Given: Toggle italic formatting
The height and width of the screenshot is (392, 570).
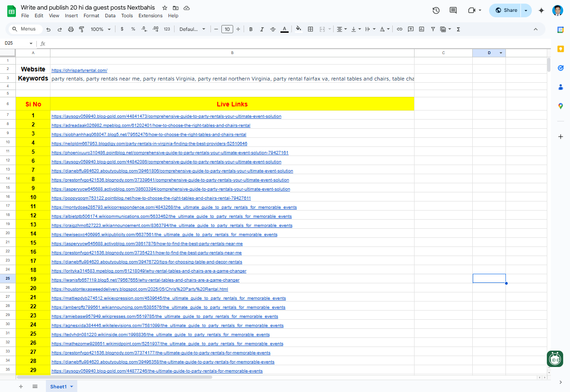Looking at the screenshot, I should click(x=262, y=29).
